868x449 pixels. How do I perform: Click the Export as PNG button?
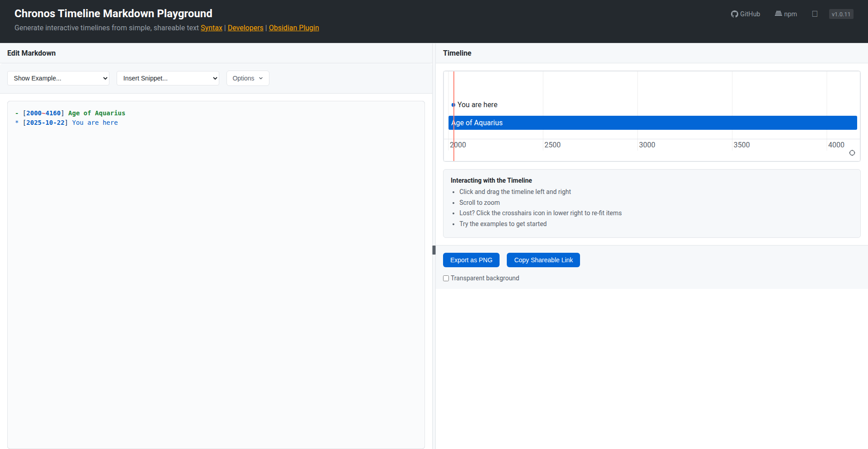pyautogui.click(x=471, y=260)
